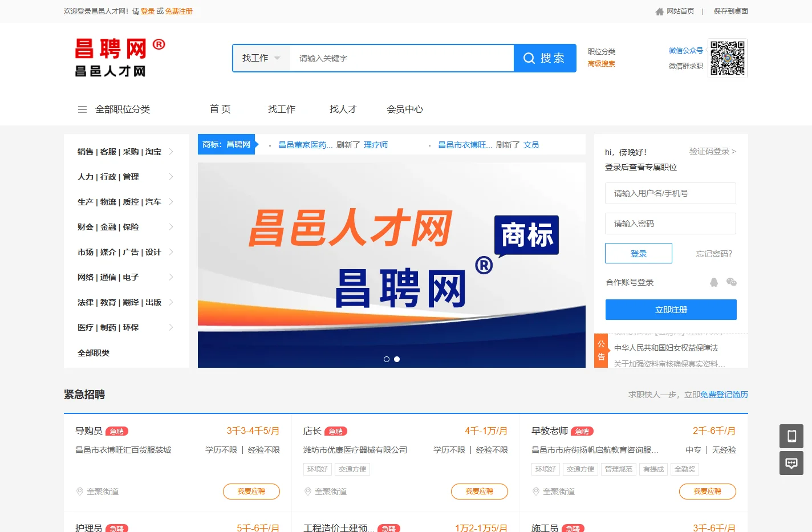This screenshot has height=532, width=812.
Task: Click the blue 立即注册 button
Action: coord(671,310)
